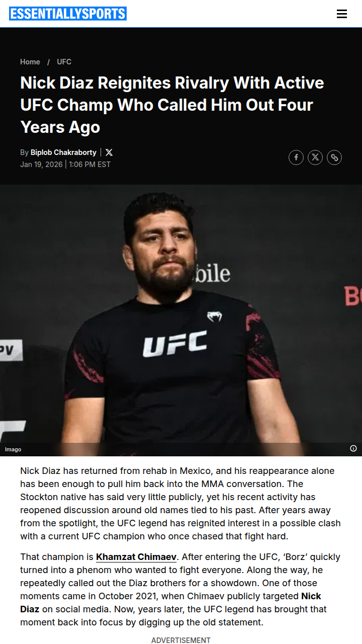Click the breadcrumb slash separator
This screenshot has width=362, height=644.
(x=48, y=62)
